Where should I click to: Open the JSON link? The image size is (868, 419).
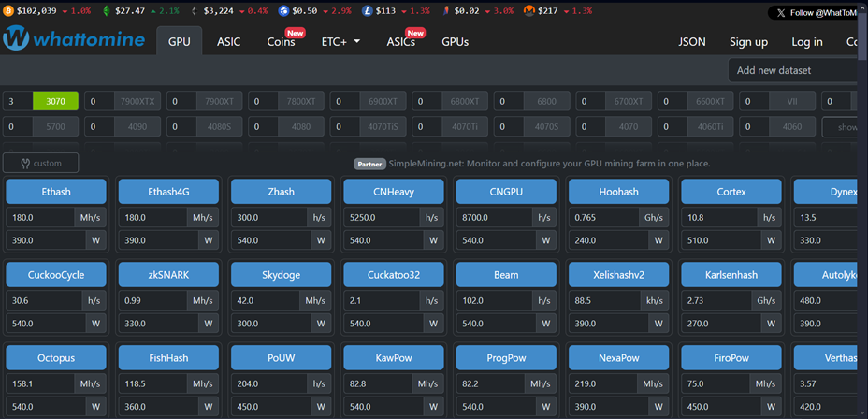(692, 42)
